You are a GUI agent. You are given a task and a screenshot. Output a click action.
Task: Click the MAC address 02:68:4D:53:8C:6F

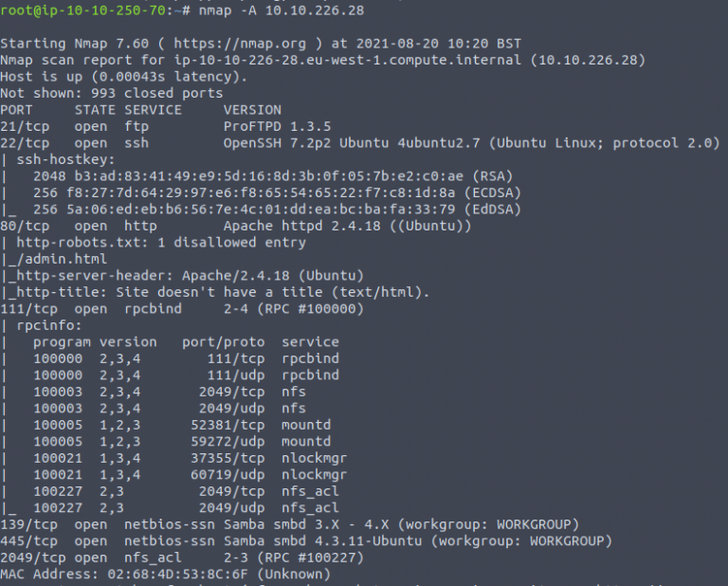(165, 574)
